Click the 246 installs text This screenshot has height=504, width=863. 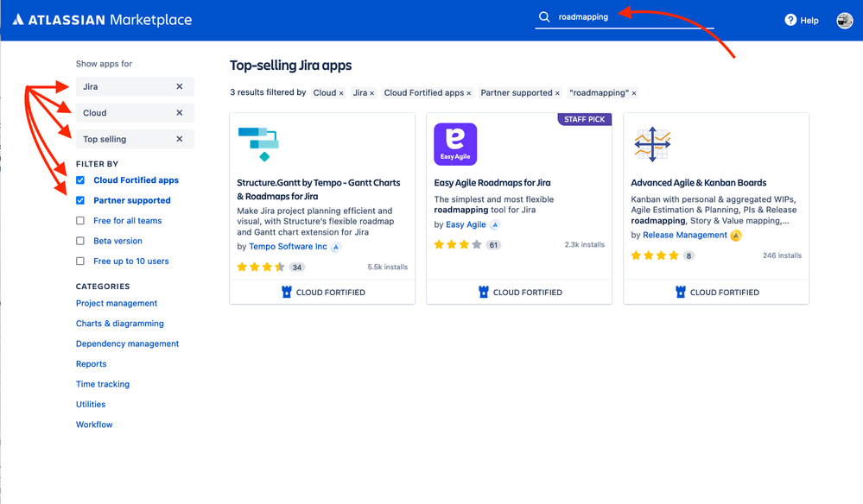782,255
